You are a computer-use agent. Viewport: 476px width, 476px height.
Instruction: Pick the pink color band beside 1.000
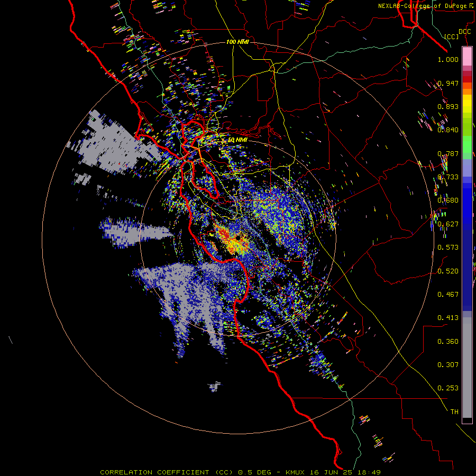pyautogui.click(x=467, y=57)
